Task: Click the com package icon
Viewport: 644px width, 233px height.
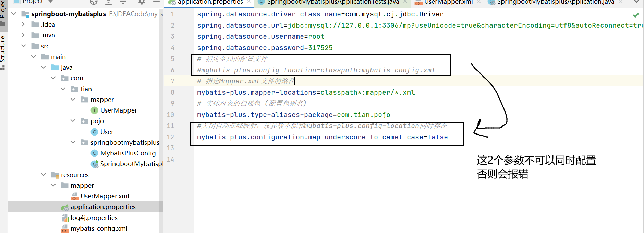Action: [x=64, y=78]
